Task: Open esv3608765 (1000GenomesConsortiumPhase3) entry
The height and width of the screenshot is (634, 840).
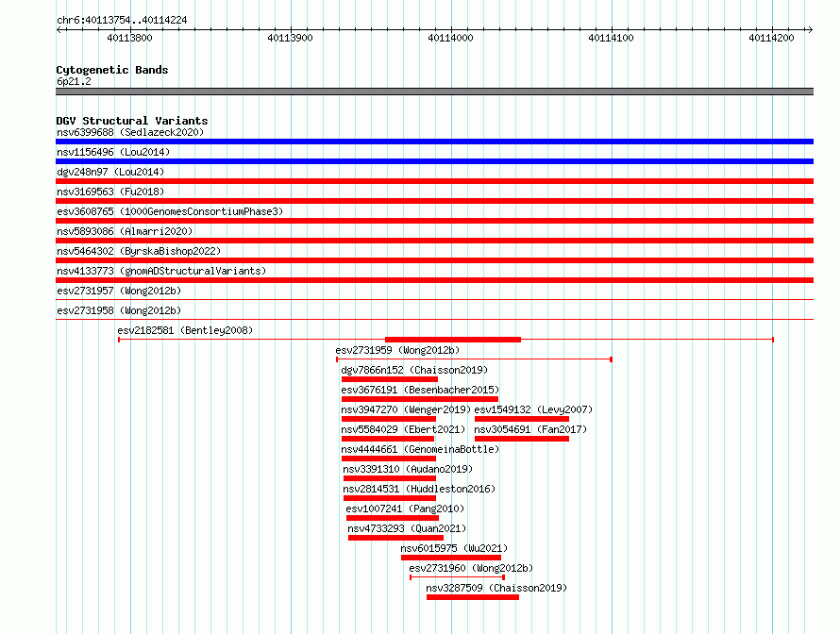Action: point(170,211)
